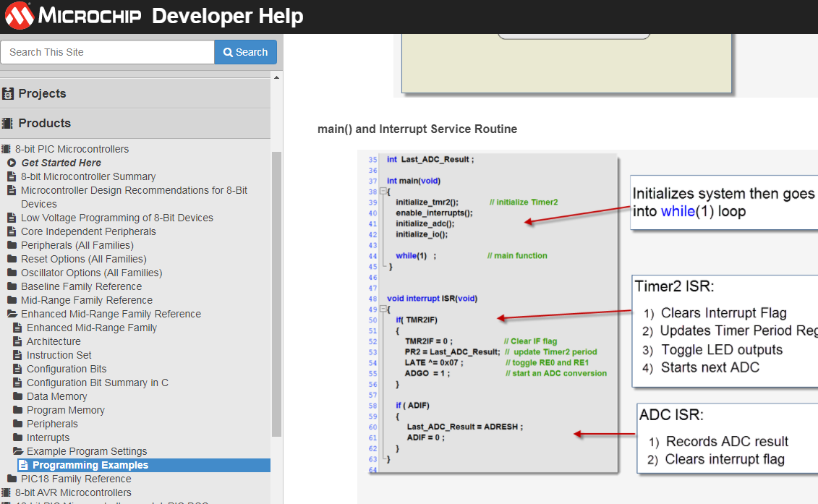Expand Data Memory folder icon
Image resolution: width=818 pixels, height=504 pixels.
coord(18,396)
